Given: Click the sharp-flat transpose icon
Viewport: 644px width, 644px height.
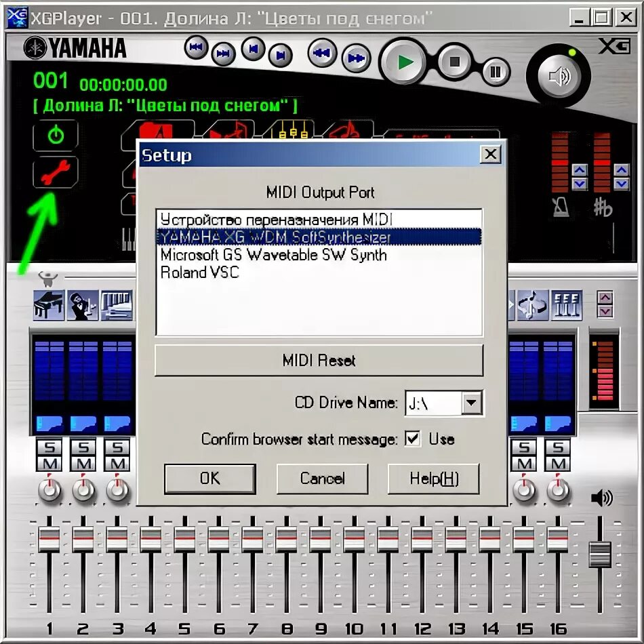Looking at the screenshot, I should [603, 207].
